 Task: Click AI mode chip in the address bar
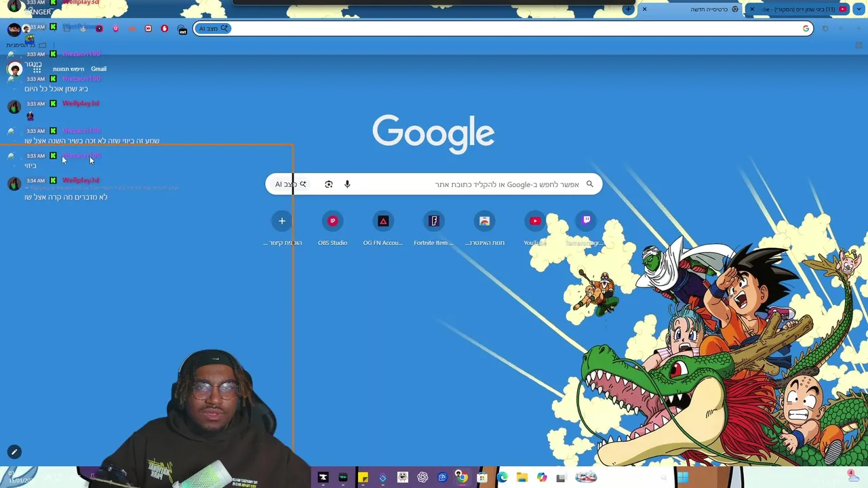tap(214, 28)
